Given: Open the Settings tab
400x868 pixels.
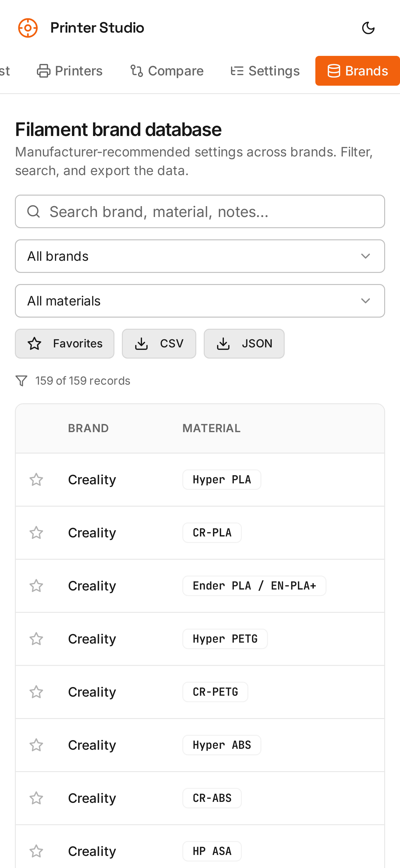Looking at the screenshot, I should tap(265, 71).
